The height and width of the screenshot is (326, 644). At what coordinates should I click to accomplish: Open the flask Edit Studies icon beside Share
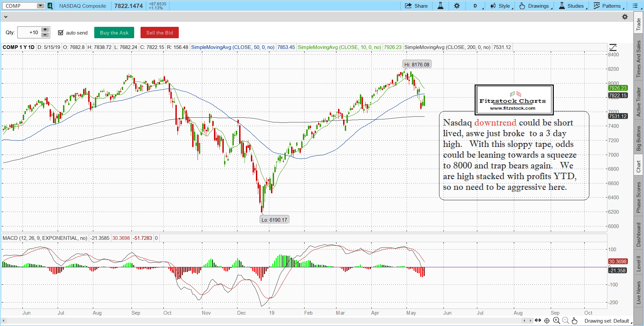[x=440, y=6]
